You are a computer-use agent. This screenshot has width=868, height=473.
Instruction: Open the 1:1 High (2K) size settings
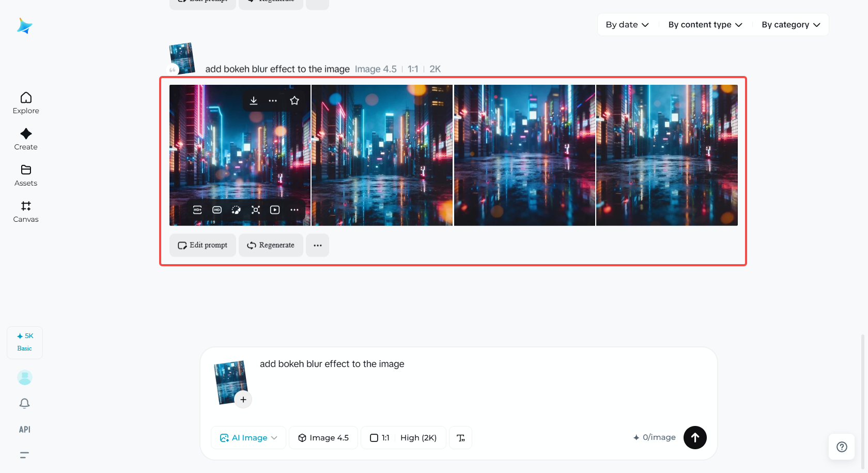pyautogui.click(x=404, y=438)
